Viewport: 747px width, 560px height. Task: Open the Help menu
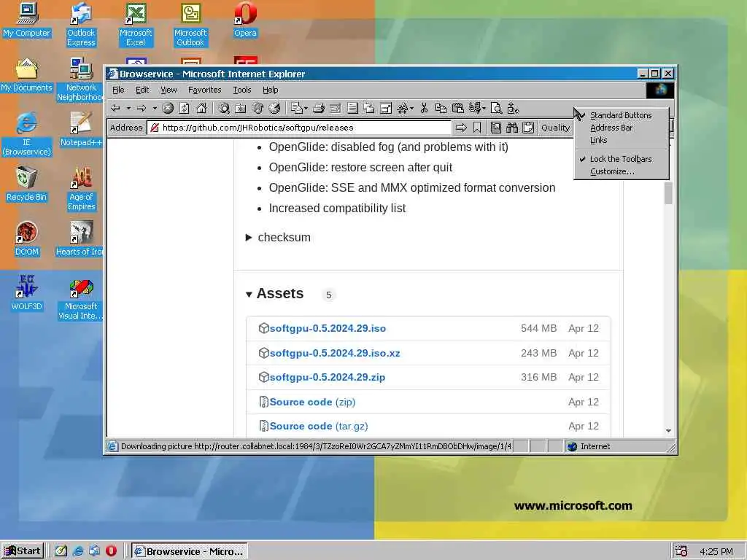point(270,90)
